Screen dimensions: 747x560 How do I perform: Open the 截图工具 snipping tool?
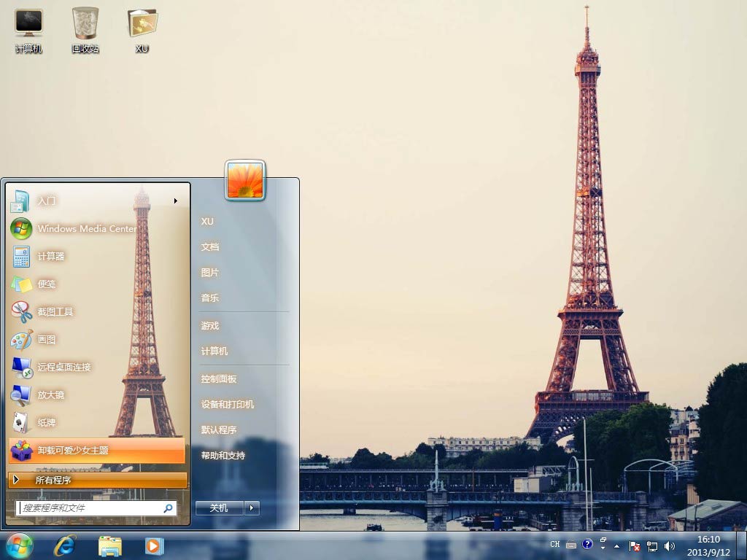click(55, 311)
